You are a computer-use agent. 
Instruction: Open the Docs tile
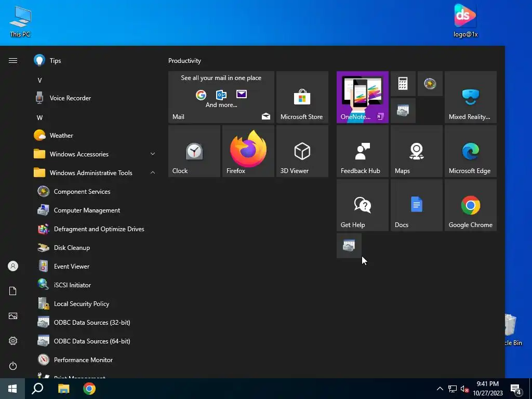[x=417, y=205]
